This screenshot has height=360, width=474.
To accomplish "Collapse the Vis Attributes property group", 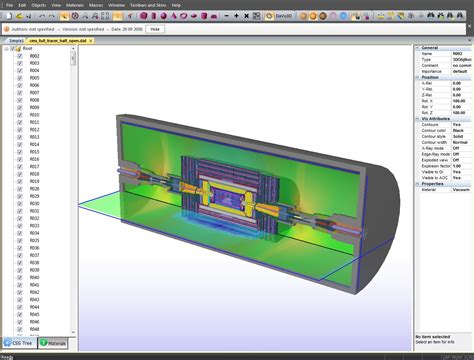I will pos(417,119).
